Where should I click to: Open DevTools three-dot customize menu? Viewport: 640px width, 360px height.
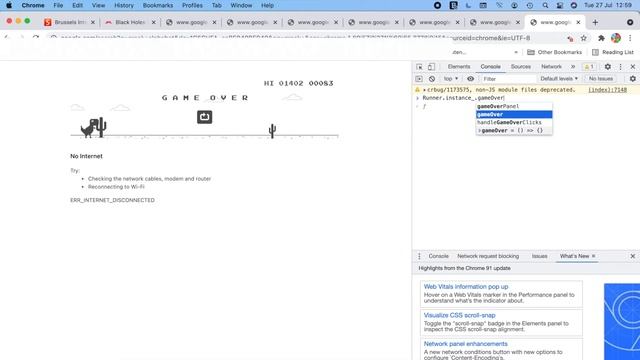pos(620,67)
